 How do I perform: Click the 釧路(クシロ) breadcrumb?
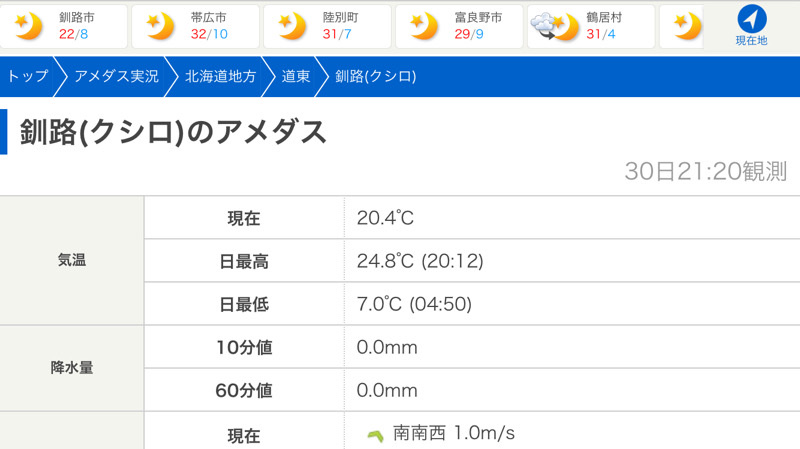pyautogui.click(x=376, y=77)
